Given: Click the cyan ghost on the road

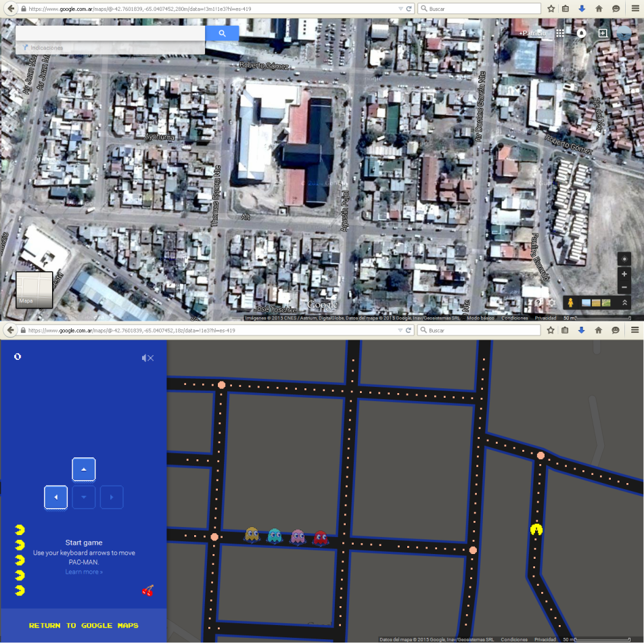Looking at the screenshot, I should [x=275, y=536].
